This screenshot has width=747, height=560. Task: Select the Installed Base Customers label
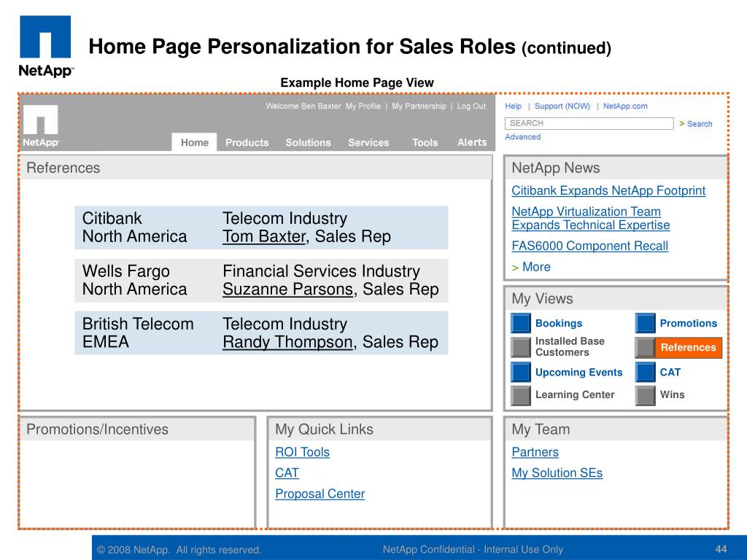pyautogui.click(x=570, y=346)
